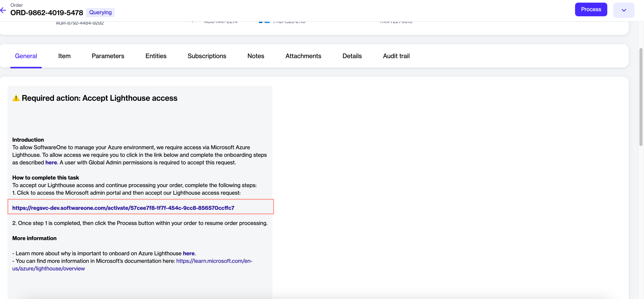Go to the Entities tab
This screenshot has width=644, height=299.
(x=156, y=56)
